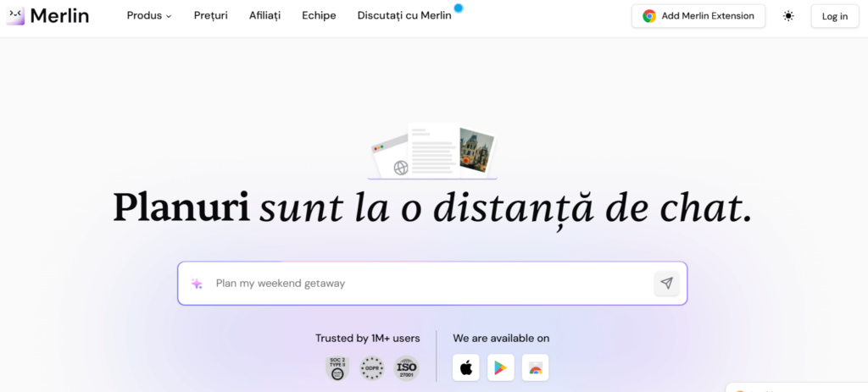Open Discutați cu Merlin
This screenshot has width=868, height=392.
(x=404, y=15)
